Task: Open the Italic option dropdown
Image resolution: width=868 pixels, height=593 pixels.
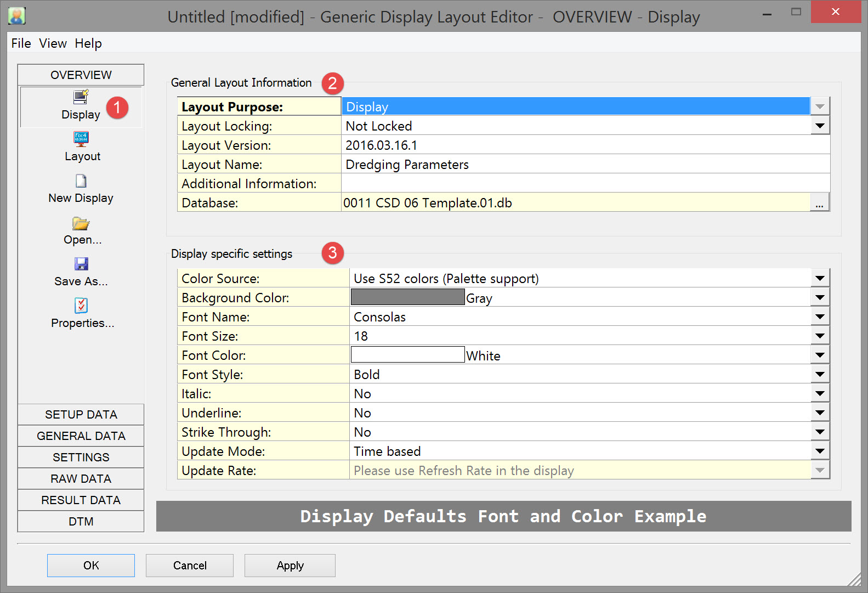Action: [819, 394]
